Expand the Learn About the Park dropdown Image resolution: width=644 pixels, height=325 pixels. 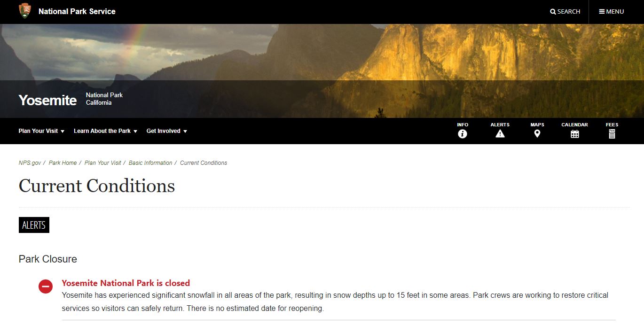coord(105,131)
